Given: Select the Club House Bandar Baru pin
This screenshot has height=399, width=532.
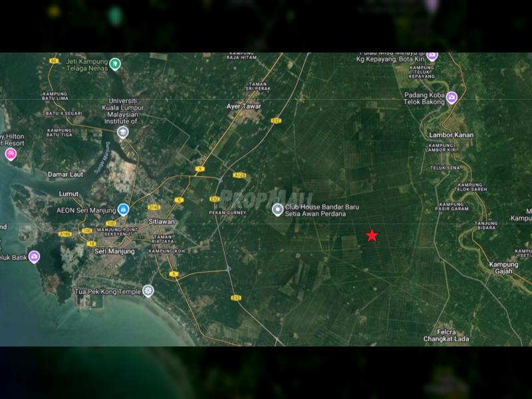Looking at the screenshot, I should [x=278, y=210].
